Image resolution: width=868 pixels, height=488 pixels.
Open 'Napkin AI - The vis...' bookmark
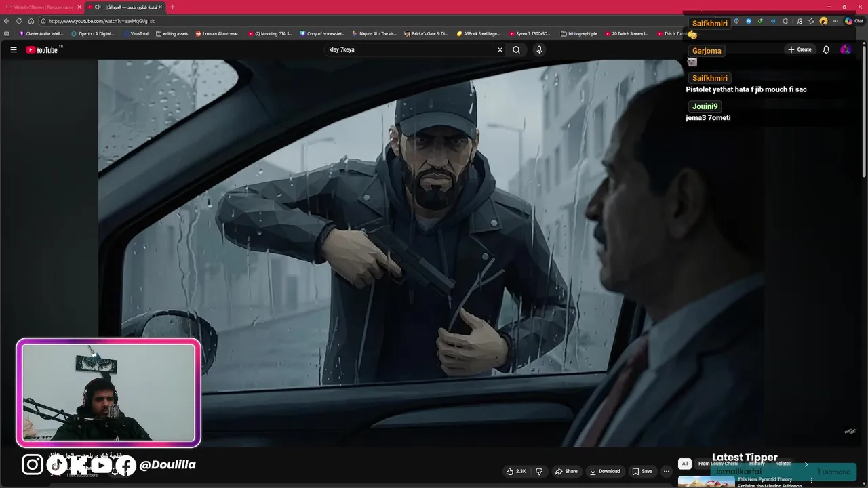pos(374,33)
